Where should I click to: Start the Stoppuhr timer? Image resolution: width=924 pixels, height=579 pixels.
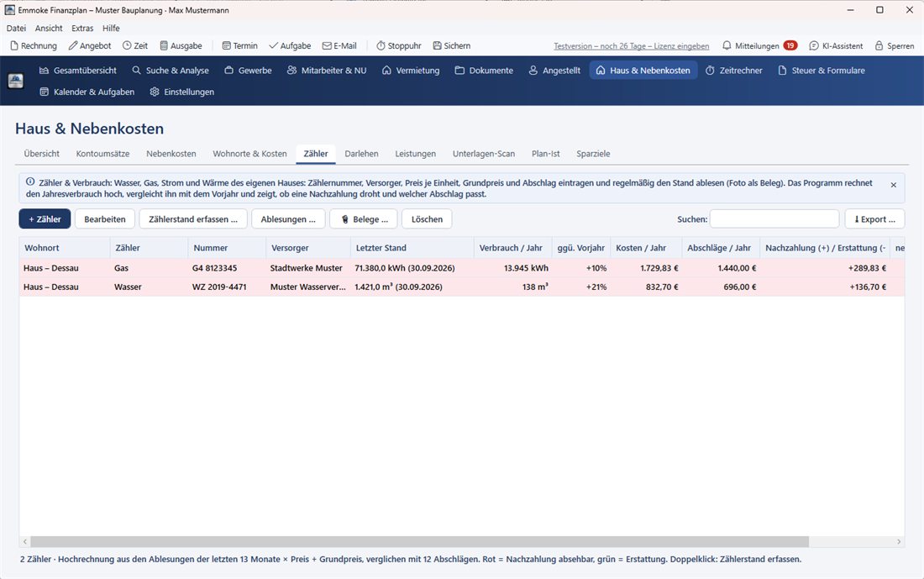tap(399, 45)
